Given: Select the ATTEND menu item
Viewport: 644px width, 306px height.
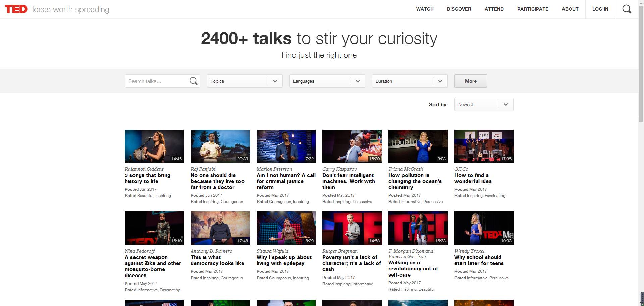Looking at the screenshot, I should tap(494, 9).
